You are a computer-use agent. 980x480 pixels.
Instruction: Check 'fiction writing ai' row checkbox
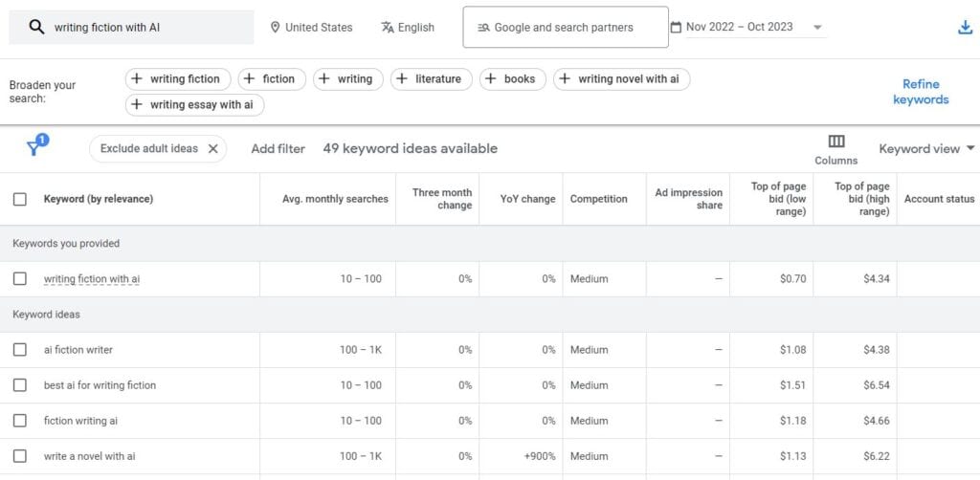click(20, 421)
